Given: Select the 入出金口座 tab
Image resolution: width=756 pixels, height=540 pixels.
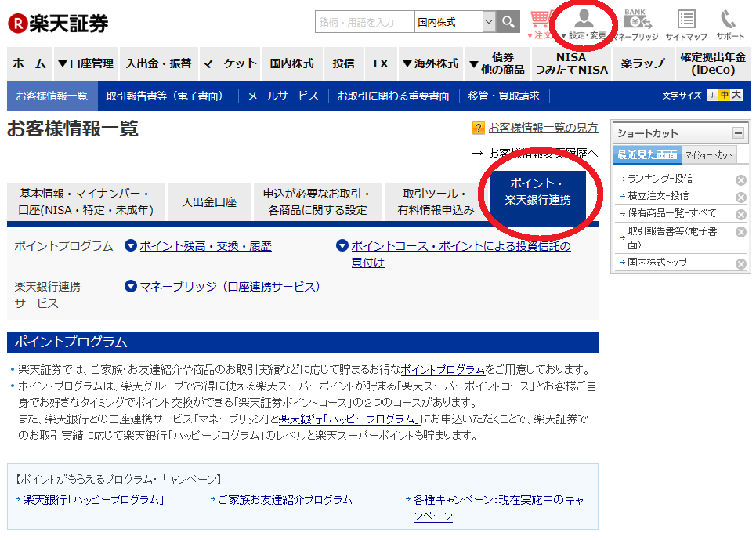Looking at the screenshot, I should pyautogui.click(x=209, y=202).
